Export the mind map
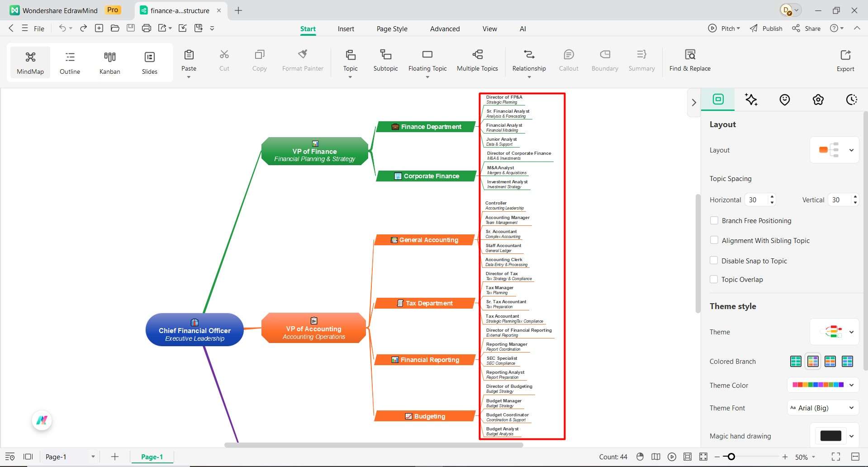868x467 pixels. [x=845, y=61]
